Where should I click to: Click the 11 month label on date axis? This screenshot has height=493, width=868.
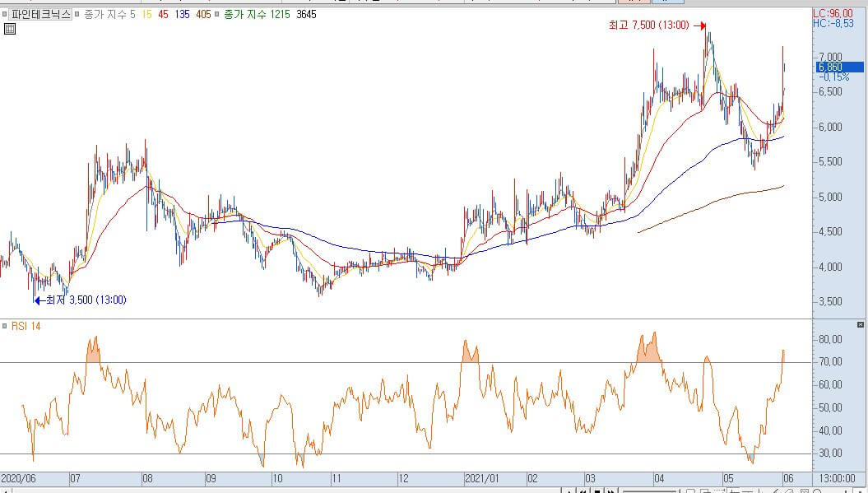point(337,479)
